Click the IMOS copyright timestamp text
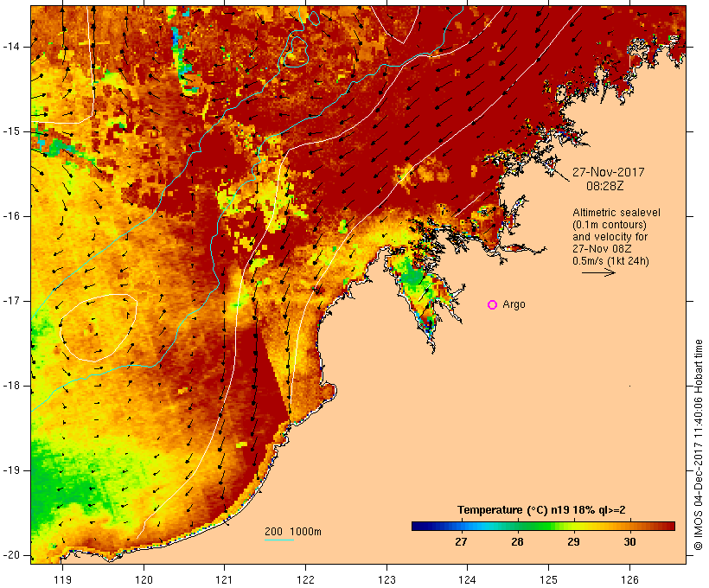This screenshot has height=588, width=709. click(x=698, y=445)
